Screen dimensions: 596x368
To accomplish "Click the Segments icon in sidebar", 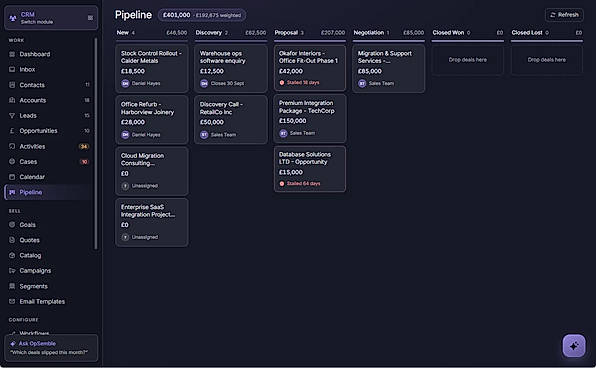I will (x=12, y=286).
